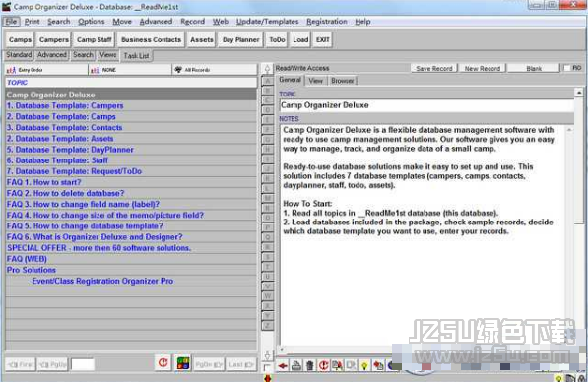
Task: Click New Record button
Action: coord(483,69)
